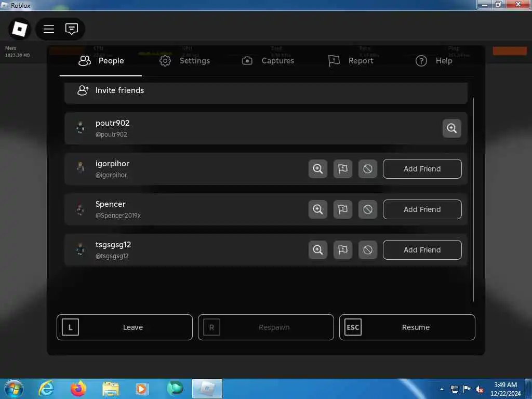Add igorpihor as friend
The image size is (532, 399).
422,169
